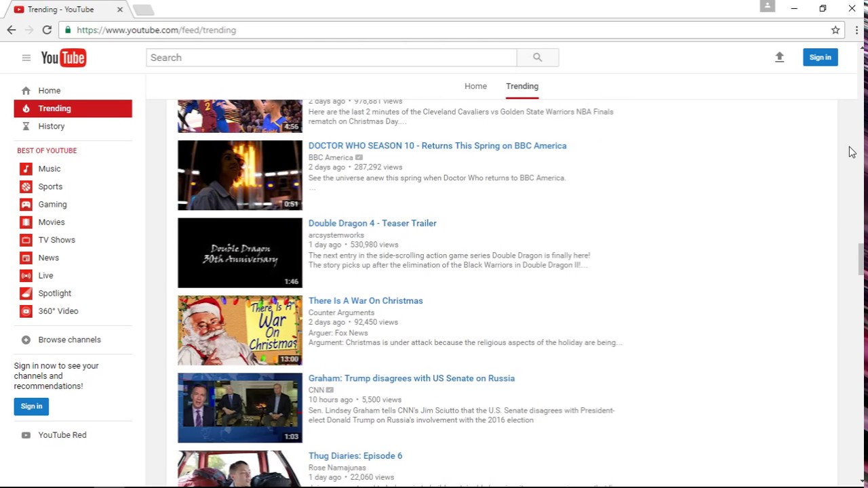868x488 pixels.
Task: Click the Trending flame icon
Action: [26, 108]
